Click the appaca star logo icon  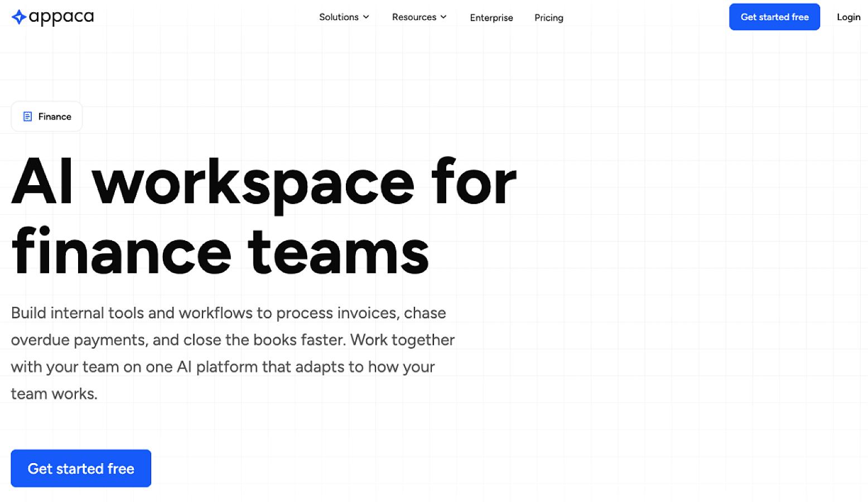pos(19,17)
